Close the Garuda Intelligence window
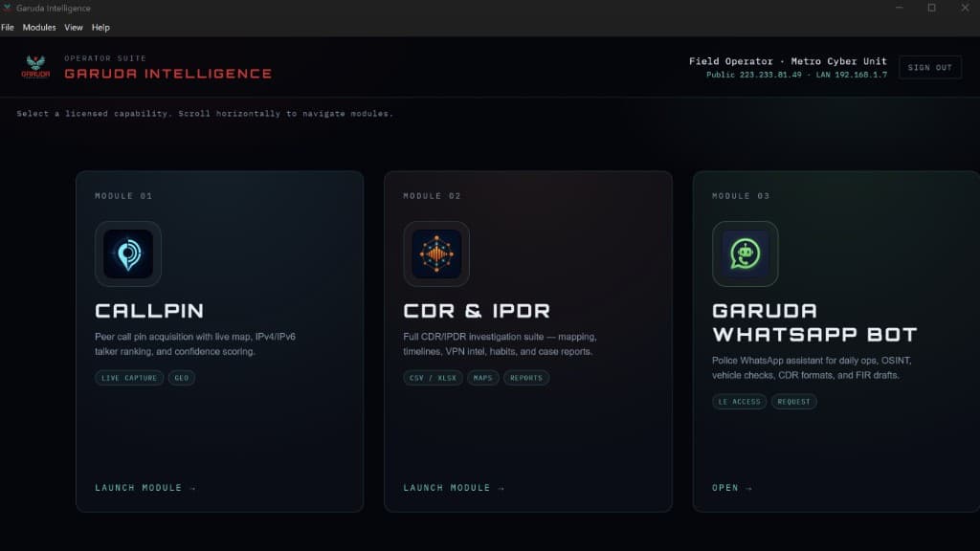 click(965, 8)
